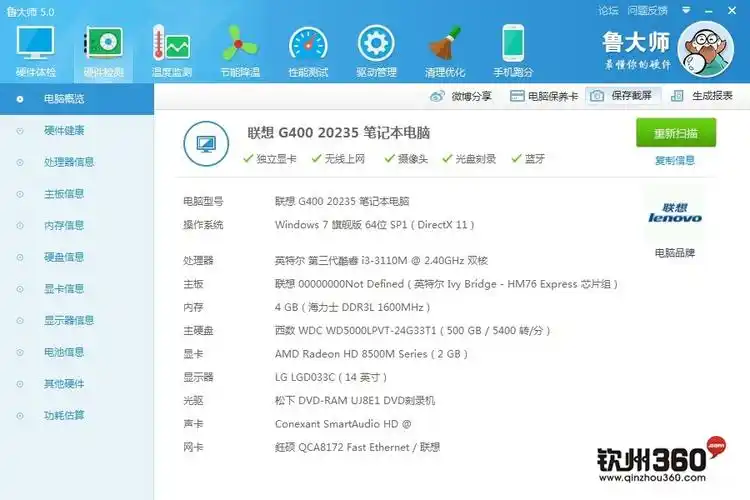Click the 微博分享 label text
Screen dimensions: 750x500
tap(471, 96)
